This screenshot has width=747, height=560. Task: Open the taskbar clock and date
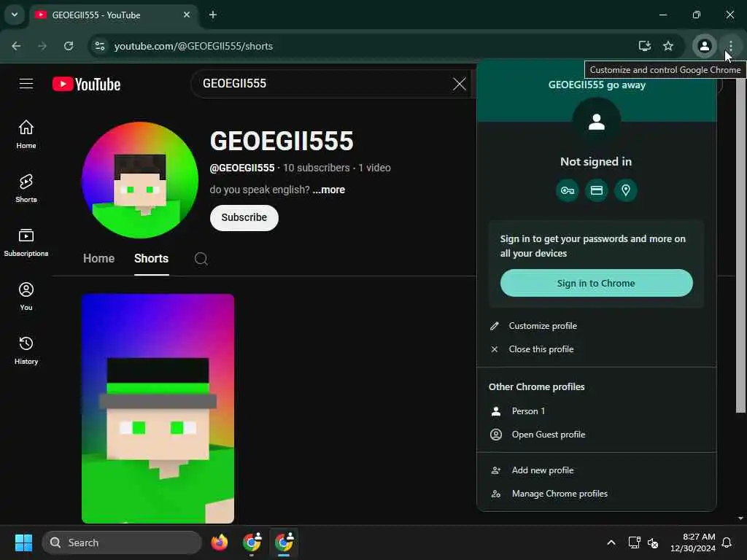pos(692,542)
